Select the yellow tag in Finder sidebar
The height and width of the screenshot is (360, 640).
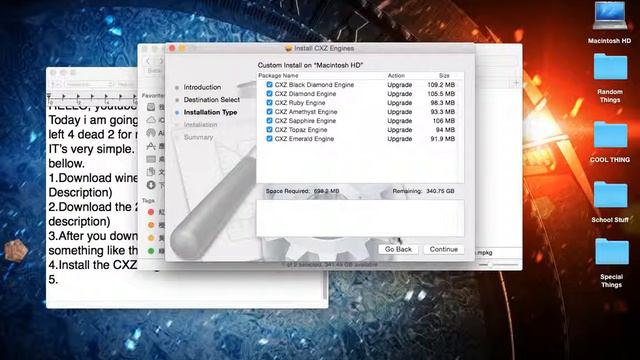[x=151, y=238]
